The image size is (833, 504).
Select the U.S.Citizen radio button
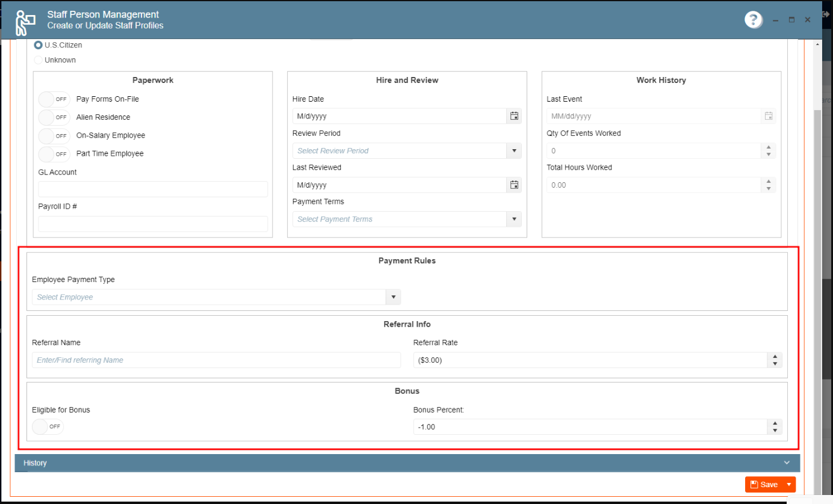39,45
